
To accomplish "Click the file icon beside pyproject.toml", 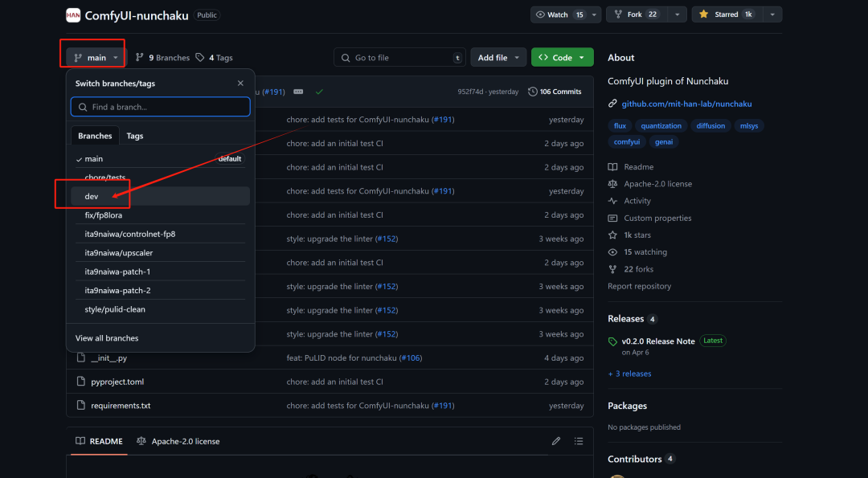I will coord(81,382).
